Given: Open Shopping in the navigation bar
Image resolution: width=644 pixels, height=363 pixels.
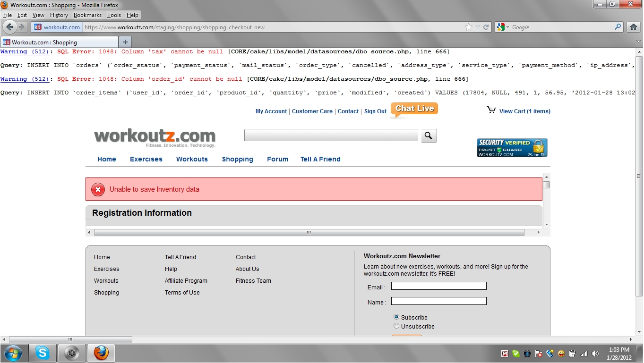Looking at the screenshot, I should tap(238, 159).
